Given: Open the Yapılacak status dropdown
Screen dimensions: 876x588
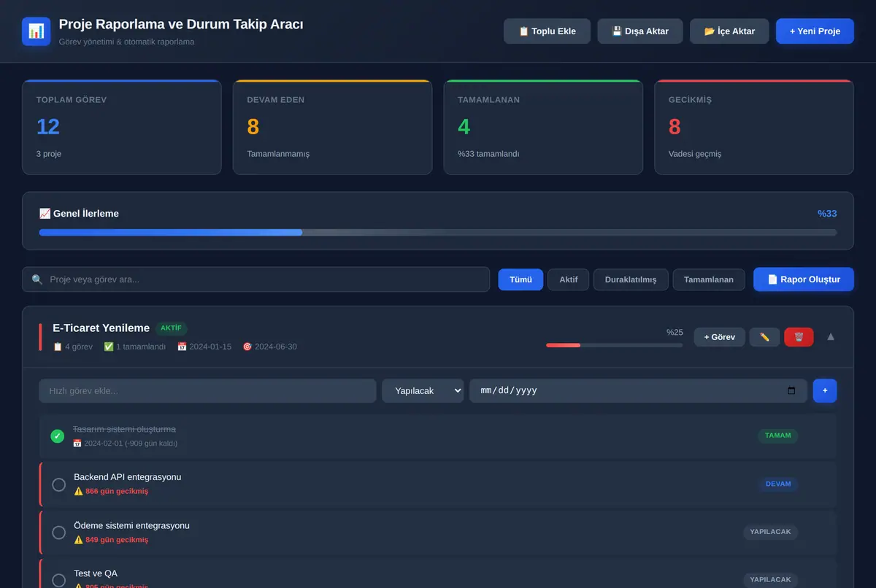Looking at the screenshot, I should pos(423,390).
